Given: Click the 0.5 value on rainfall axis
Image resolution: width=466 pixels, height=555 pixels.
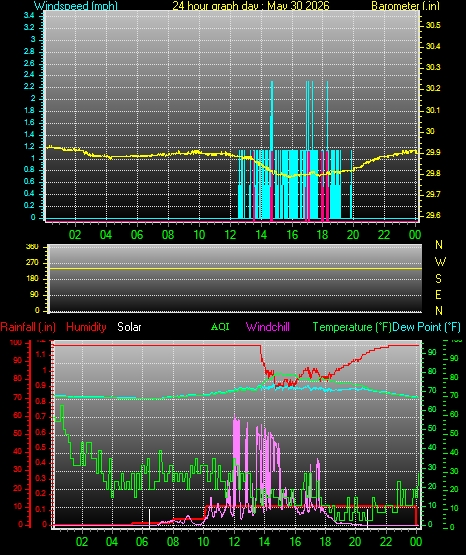Looking at the screenshot, I should [41, 447].
